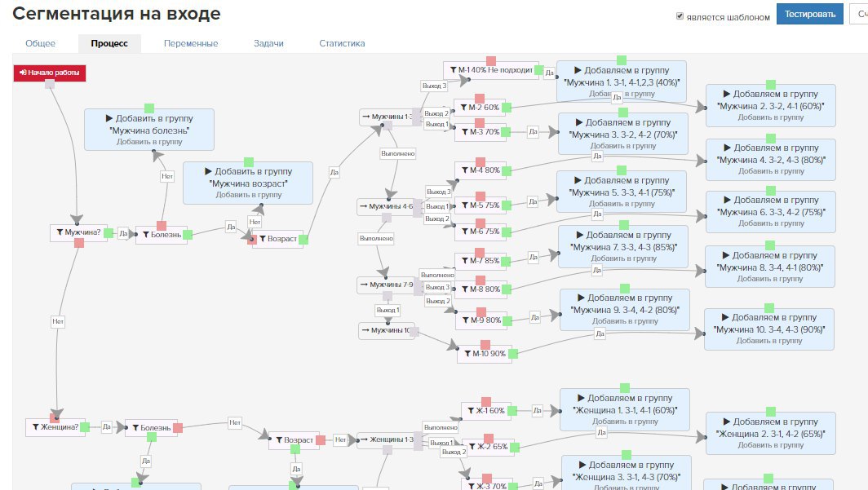
Task: Go to the Задачи tab
Action: click(268, 43)
